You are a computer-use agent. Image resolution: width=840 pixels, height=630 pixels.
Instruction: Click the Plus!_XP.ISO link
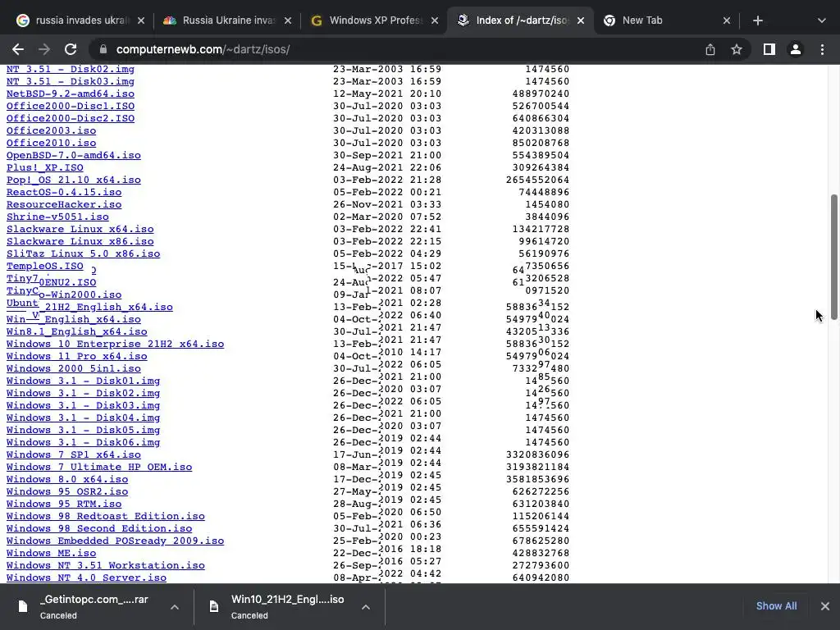coord(44,167)
